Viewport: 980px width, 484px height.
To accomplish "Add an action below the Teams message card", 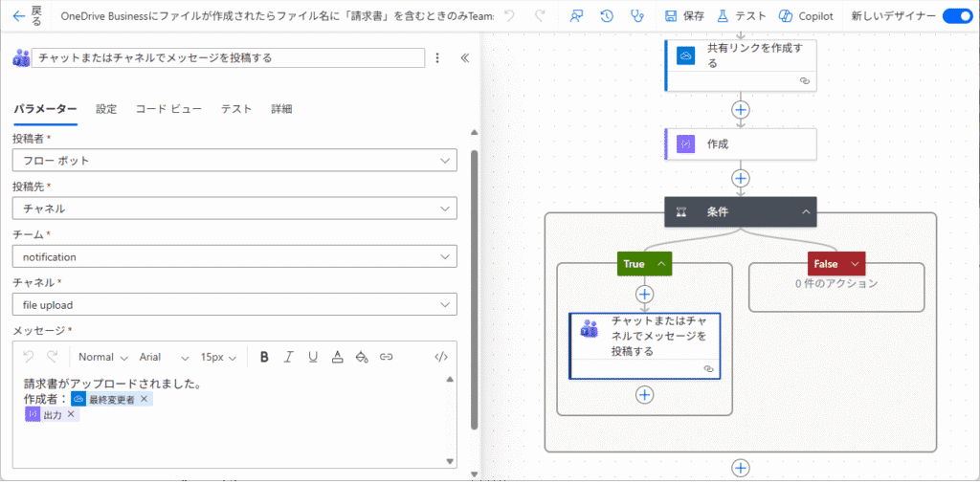I will point(644,395).
